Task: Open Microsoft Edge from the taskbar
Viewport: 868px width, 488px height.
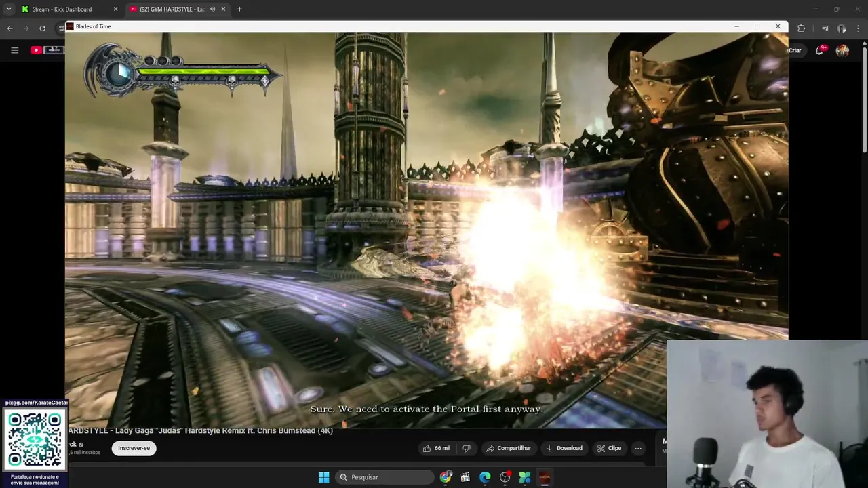Action: [485, 477]
